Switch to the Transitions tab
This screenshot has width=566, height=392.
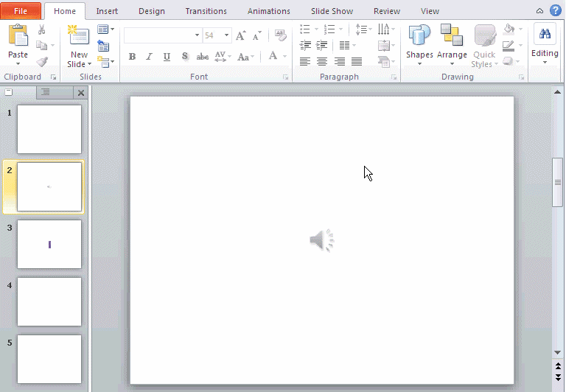pos(206,11)
